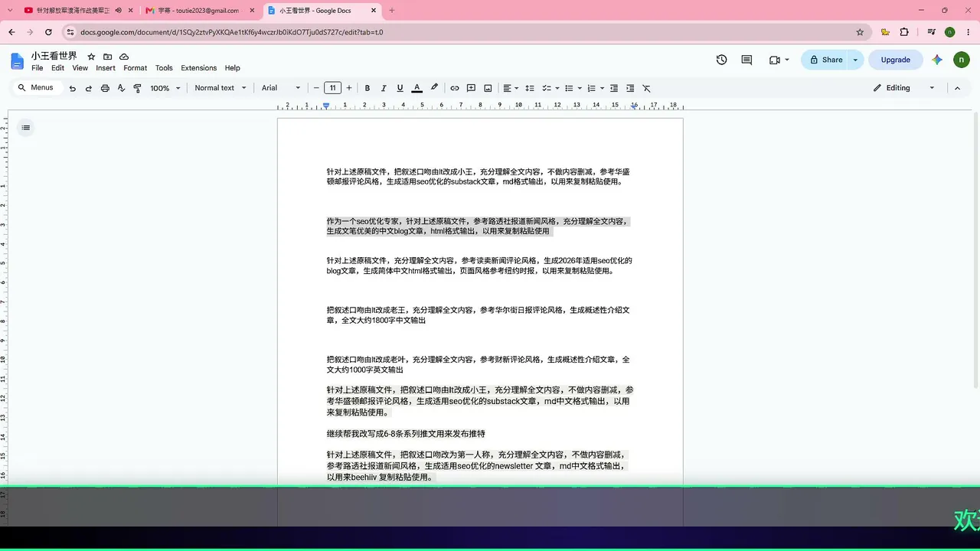The height and width of the screenshot is (551, 980).
Task: Click the Upgrade button
Action: [896, 60]
